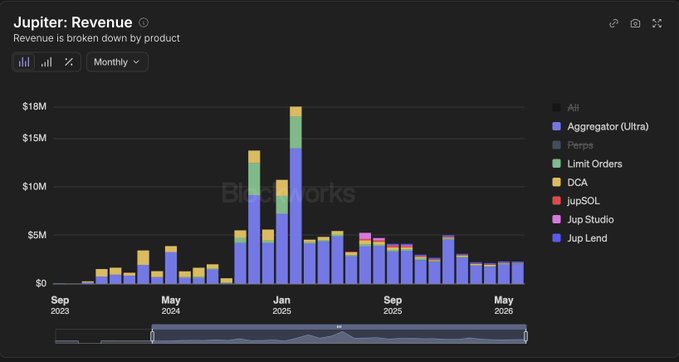Click the $18M y-axis label
Image resolution: width=679 pixels, height=362 pixels.
(x=34, y=107)
